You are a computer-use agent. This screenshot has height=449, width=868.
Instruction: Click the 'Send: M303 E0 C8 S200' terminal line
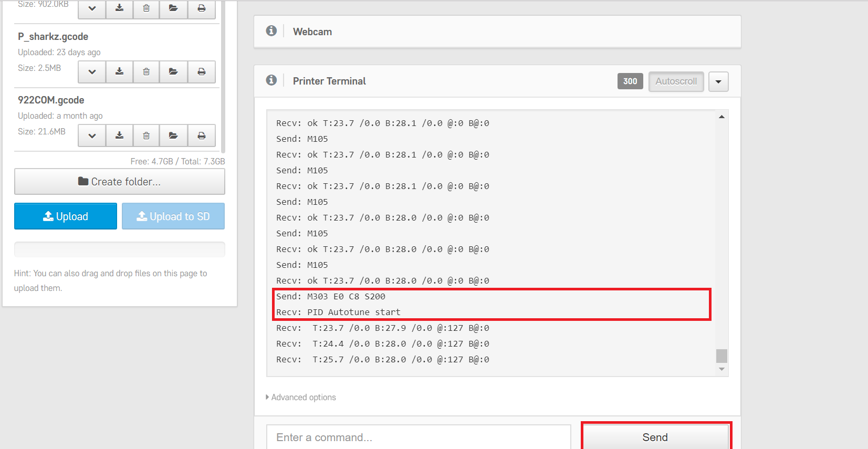331,297
